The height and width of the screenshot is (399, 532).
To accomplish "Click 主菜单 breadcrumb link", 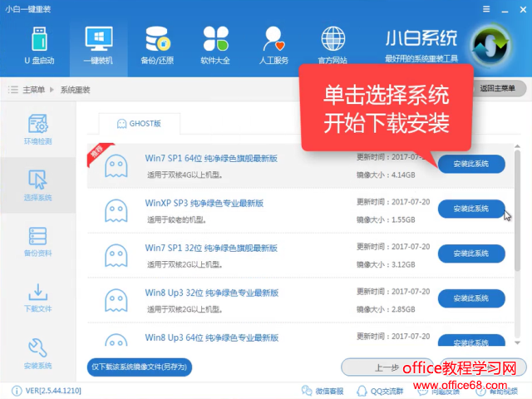I will click(x=33, y=90).
